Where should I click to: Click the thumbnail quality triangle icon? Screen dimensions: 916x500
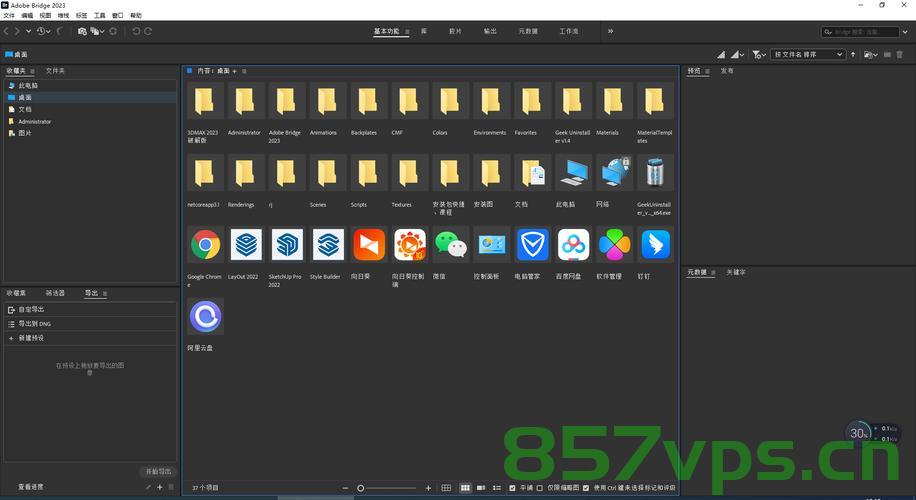[721, 54]
